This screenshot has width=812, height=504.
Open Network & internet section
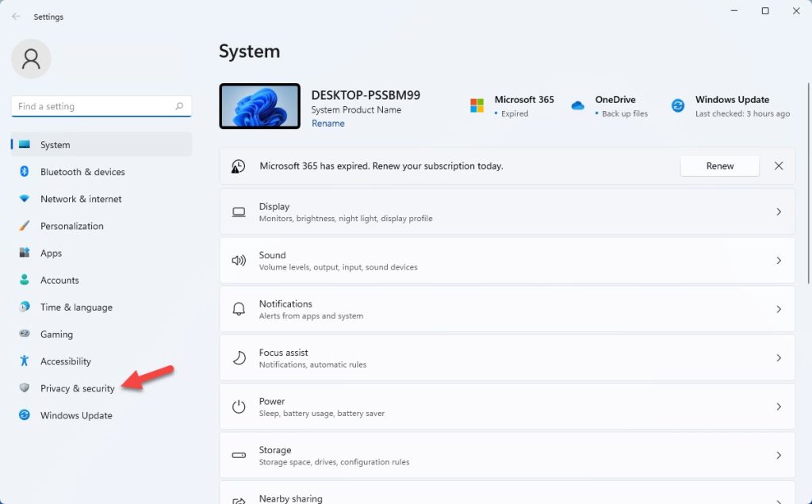point(101,199)
